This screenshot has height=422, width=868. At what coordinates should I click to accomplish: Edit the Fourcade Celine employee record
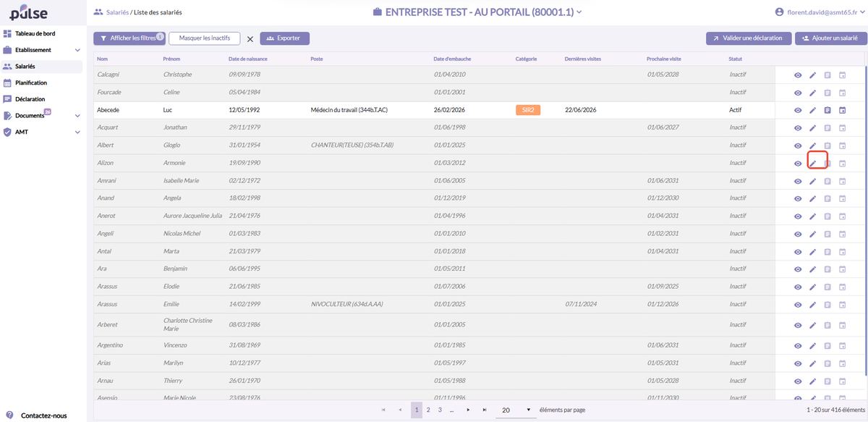(x=812, y=93)
